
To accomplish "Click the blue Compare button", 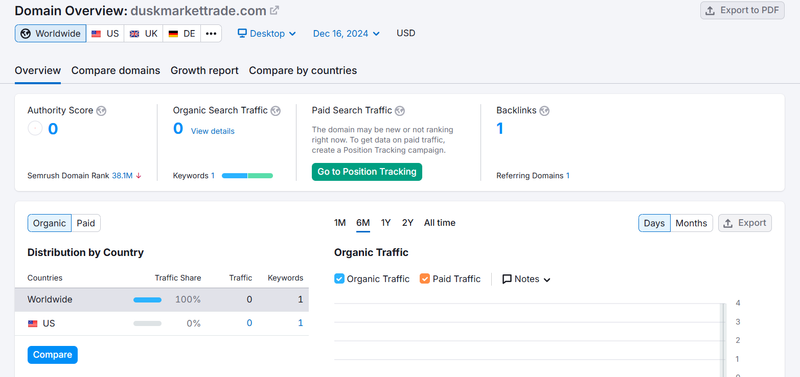I will pos(53,355).
